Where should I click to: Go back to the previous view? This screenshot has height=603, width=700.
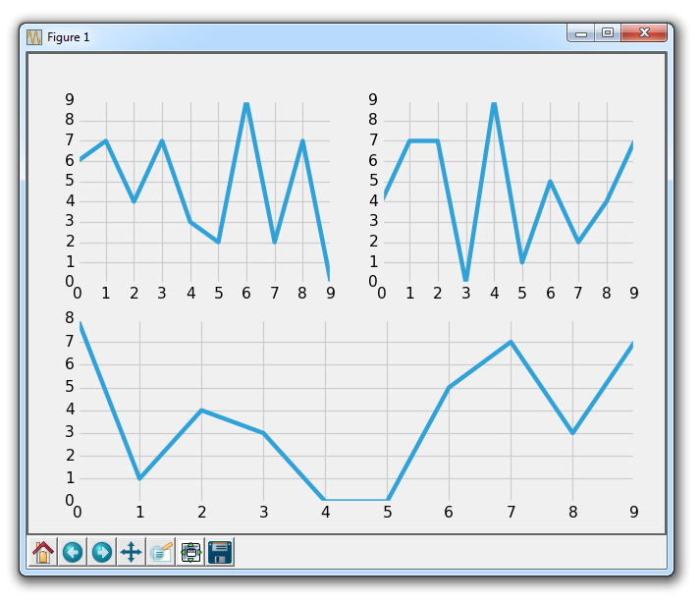pos(73,552)
